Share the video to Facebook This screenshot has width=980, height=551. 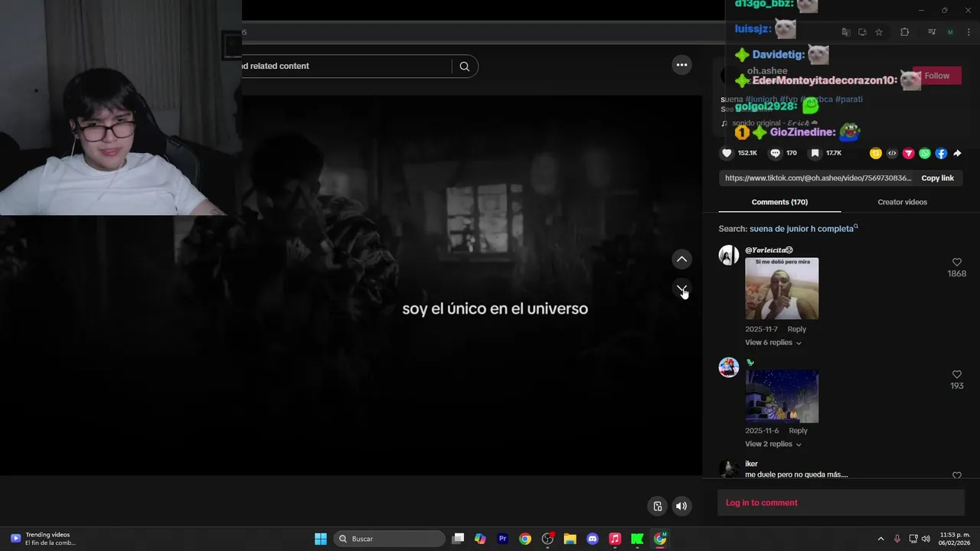[x=941, y=154]
